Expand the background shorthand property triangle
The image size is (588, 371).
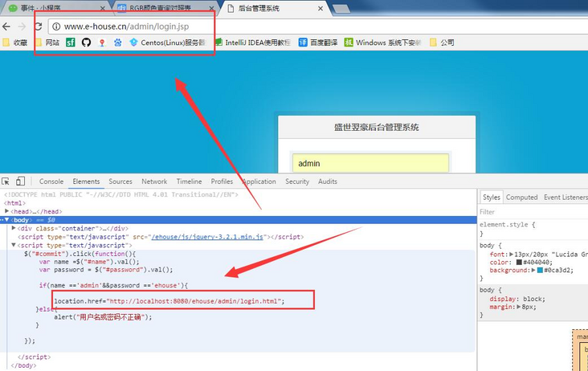[x=533, y=270]
